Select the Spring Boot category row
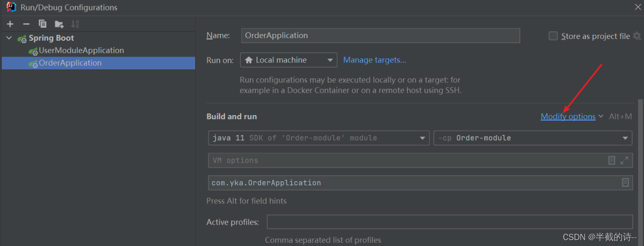 (98, 38)
